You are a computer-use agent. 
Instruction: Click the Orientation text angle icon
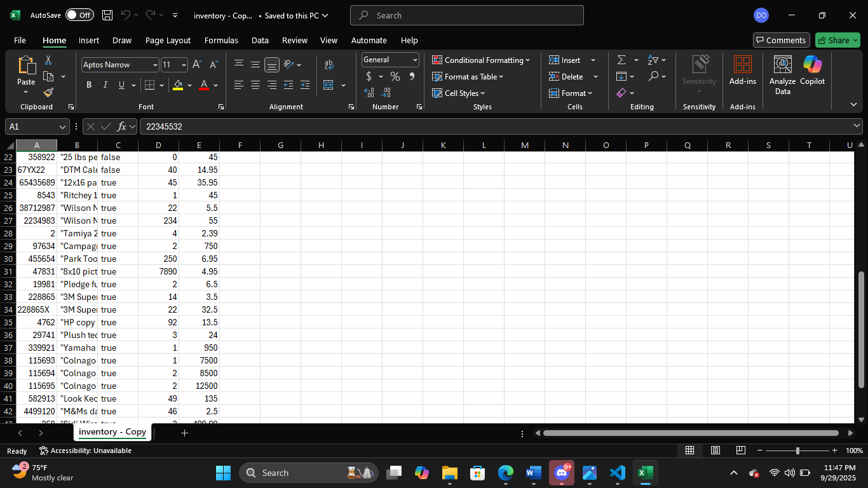288,64
